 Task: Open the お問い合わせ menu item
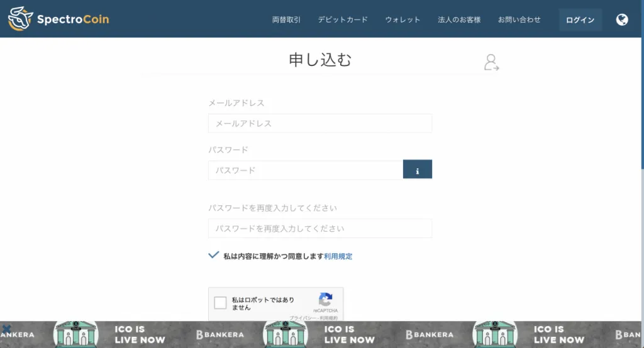pos(519,19)
